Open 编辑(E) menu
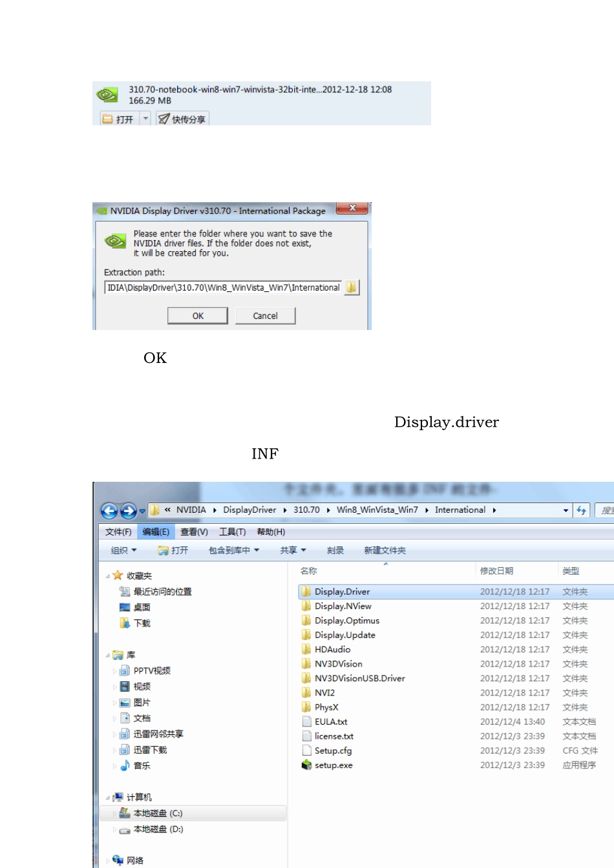614x868 pixels. [156, 532]
